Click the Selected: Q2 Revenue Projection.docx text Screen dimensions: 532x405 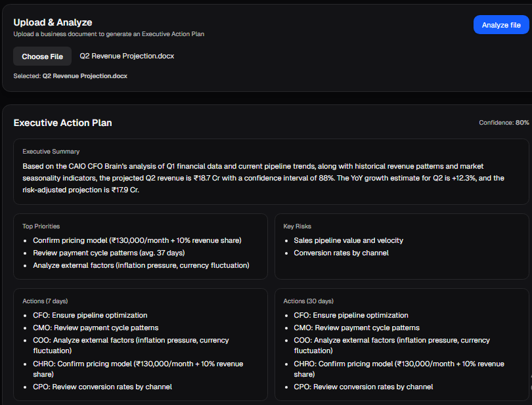click(x=70, y=75)
